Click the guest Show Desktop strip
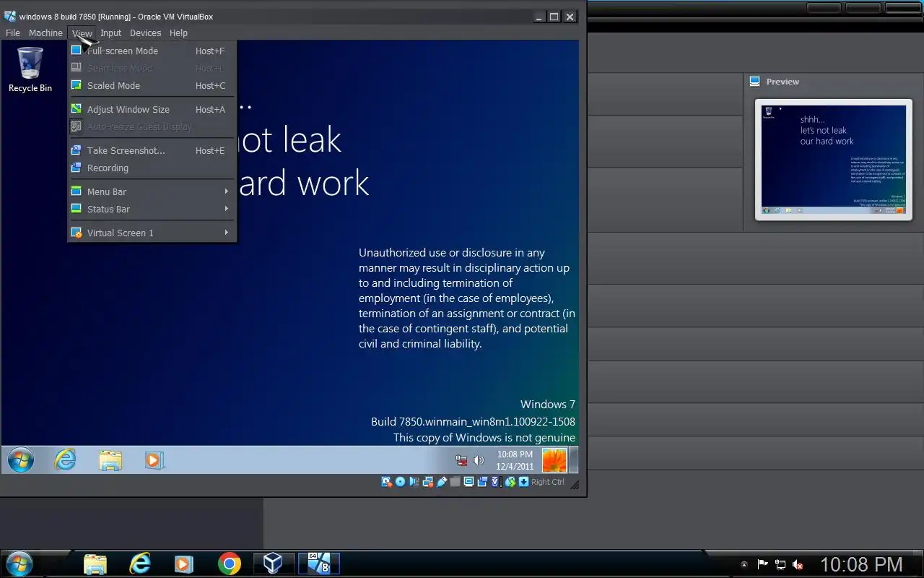 [573, 460]
